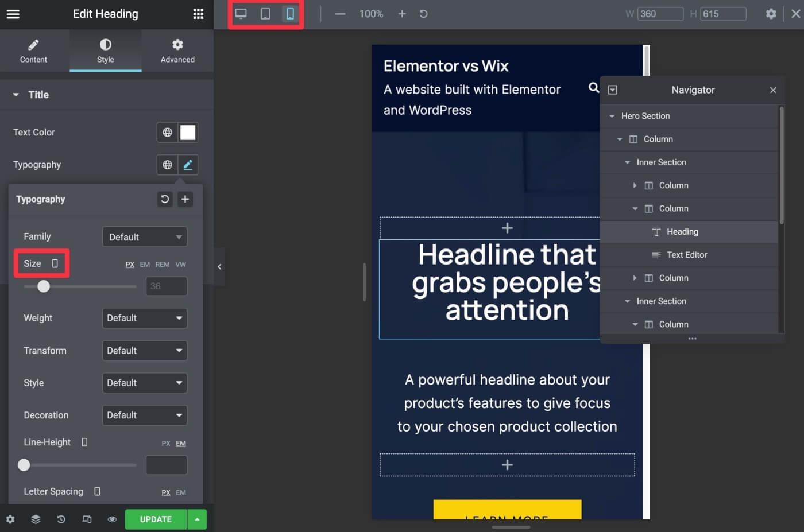Select Text Editor in the Navigator
This screenshot has height=532, width=804.
point(689,255)
